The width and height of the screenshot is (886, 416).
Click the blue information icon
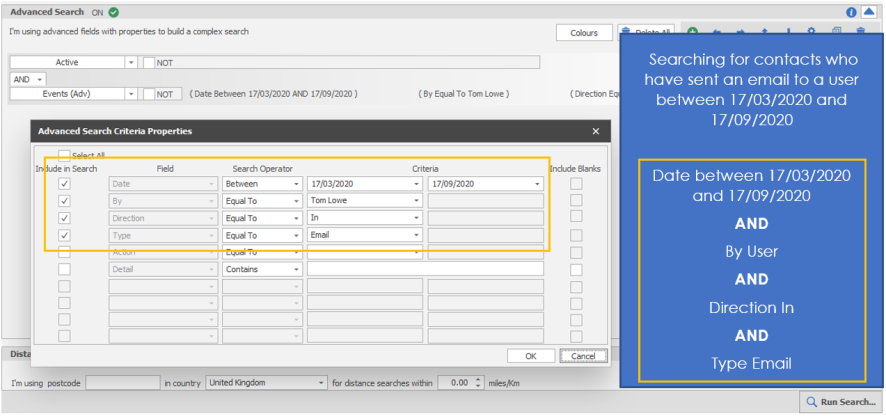(852, 13)
